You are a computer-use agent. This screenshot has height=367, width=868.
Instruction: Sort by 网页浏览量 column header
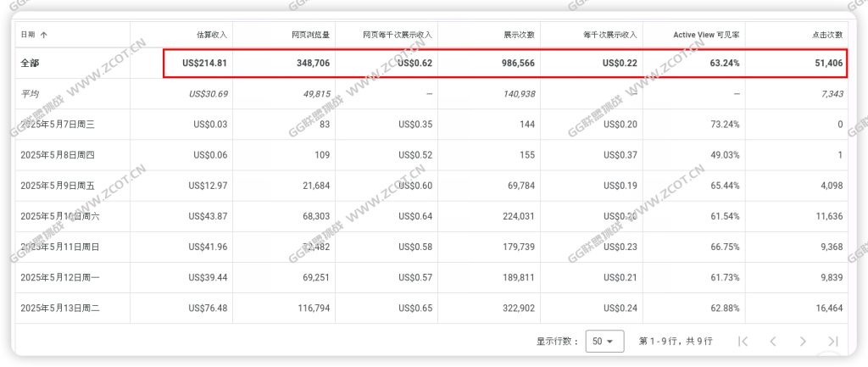pyautogui.click(x=310, y=35)
